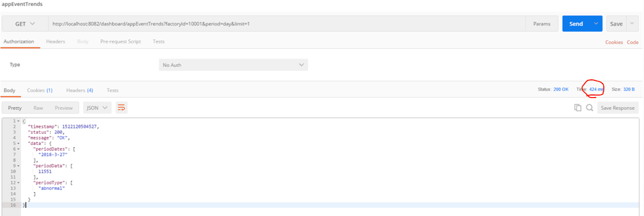This screenshot has width=644, height=216.
Task: Collapse the root JSON object on line 1
Action: coord(18,121)
